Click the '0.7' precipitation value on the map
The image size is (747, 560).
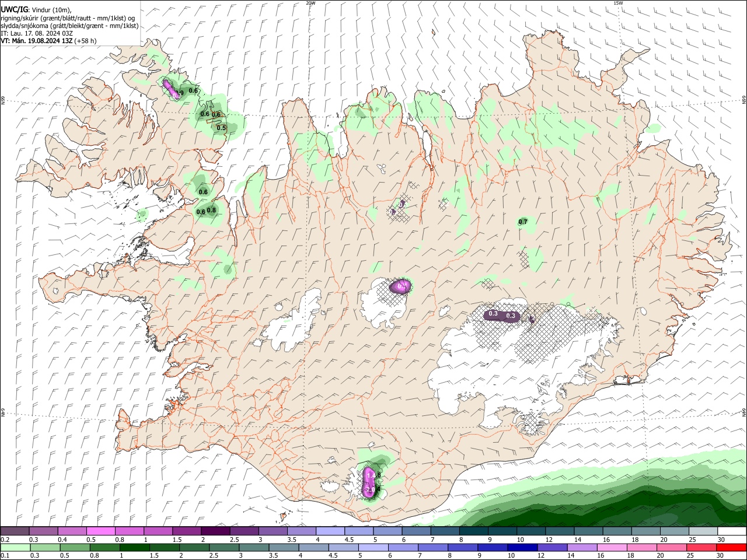click(523, 222)
